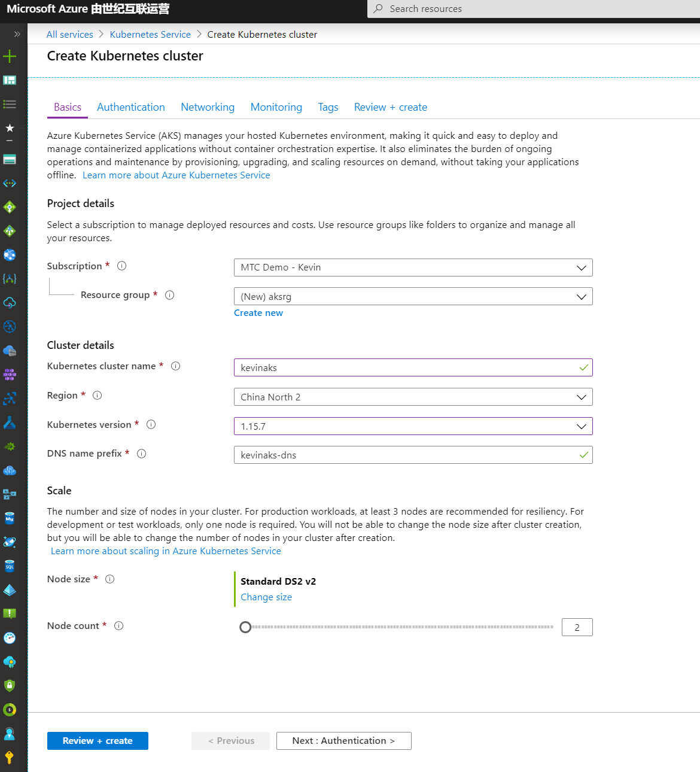Click the info icon next to Node size
The width and height of the screenshot is (700, 772).
click(x=110, y=579)
